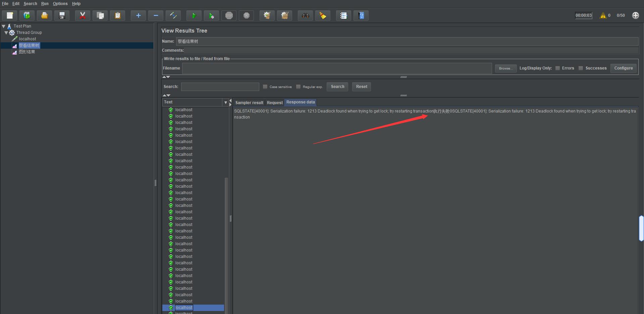Viewport: 644px width, 314px height.
Task: Toggle the divider arrows below Search row
Action: (166, 95)
